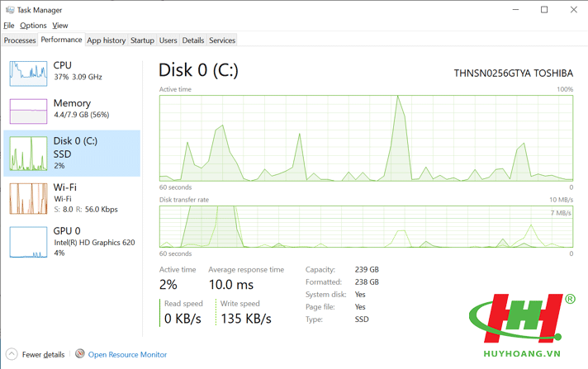Open the File menu
This screenshot has width=588, height=369.
(x=9, y=26)
